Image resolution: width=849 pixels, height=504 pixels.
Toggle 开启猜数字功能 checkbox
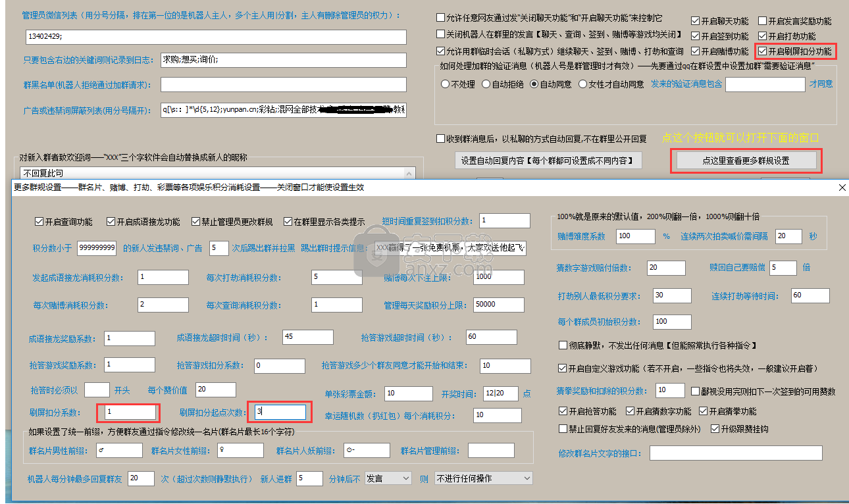click(630, 411)
